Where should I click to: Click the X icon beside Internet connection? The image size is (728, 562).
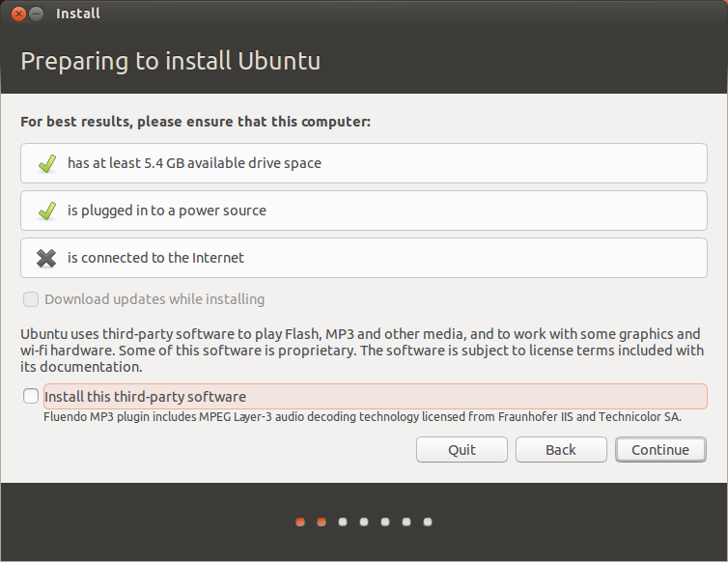coord(46,258)
